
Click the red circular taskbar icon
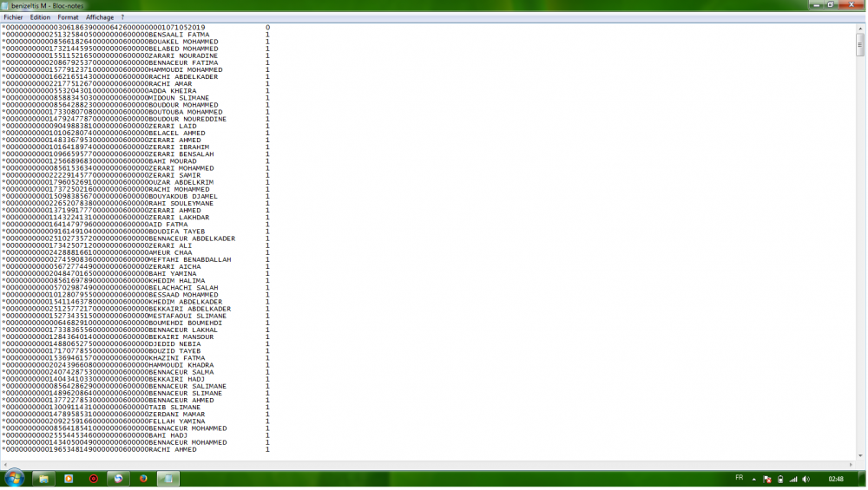click(x=94, y=478)
